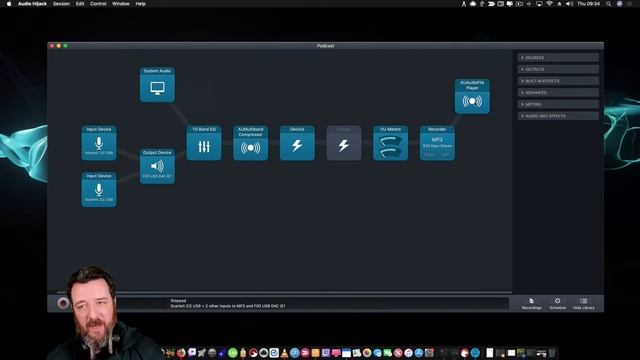The image size is (640, 360).
Task: Open the Session menu
Action: [61, 4]
